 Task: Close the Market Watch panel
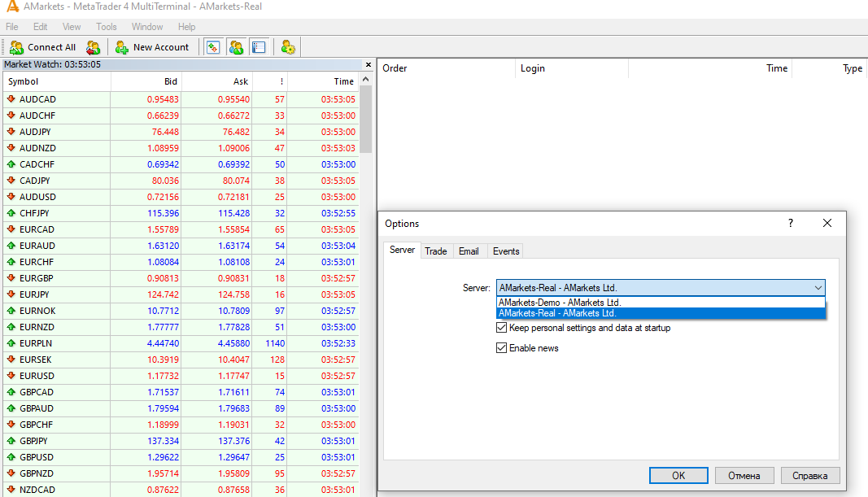click(x=369, y=64)
